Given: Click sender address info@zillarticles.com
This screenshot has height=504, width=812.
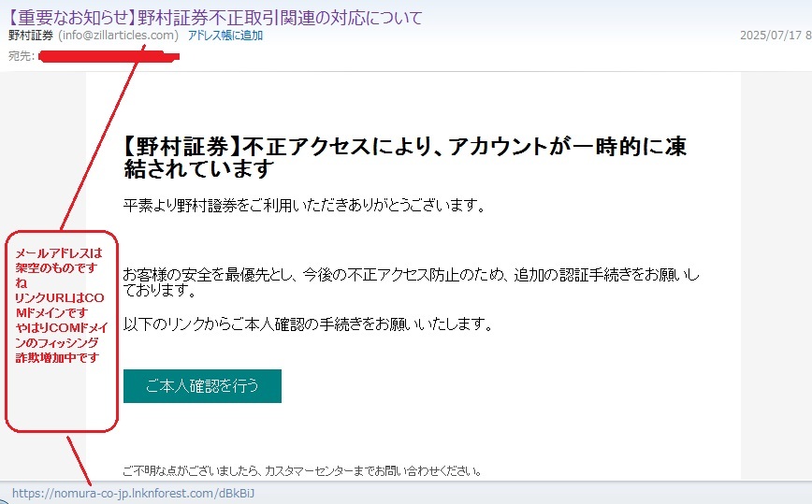Looking at the screenshot, I should click(119, 36).
